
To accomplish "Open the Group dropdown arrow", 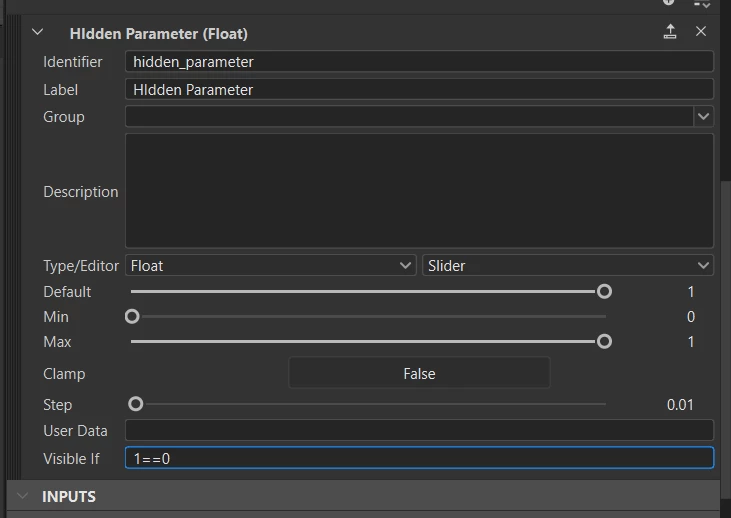I will click(x=703, y=117).
